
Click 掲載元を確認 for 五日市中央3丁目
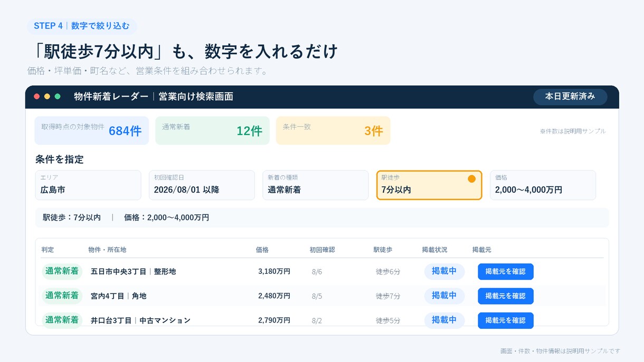pos(506,272)
